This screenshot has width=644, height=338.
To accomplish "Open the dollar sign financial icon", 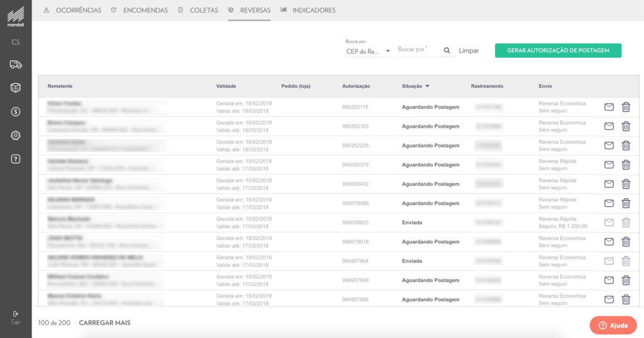I will (x=16, y=112).
